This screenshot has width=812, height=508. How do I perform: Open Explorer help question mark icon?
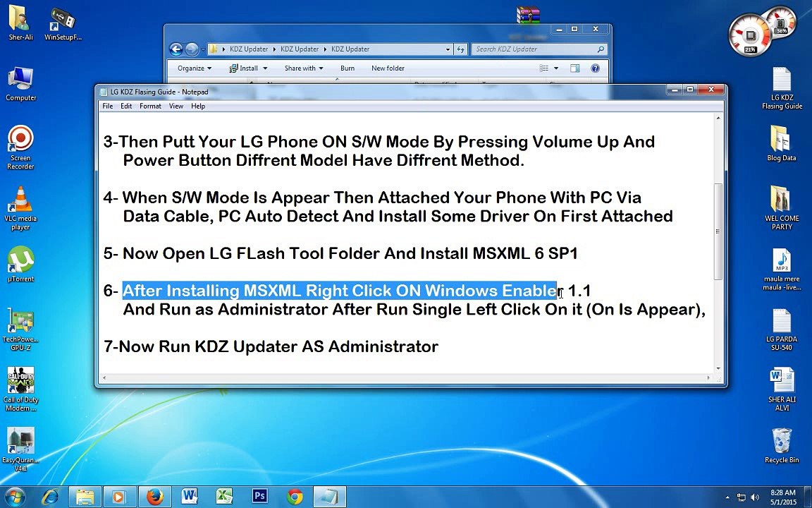pos(595,68)
